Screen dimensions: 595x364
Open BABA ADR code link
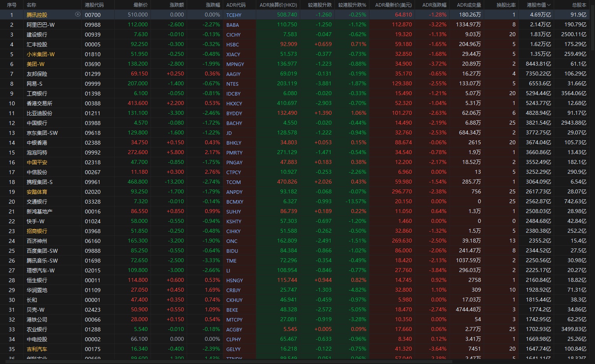233,25
